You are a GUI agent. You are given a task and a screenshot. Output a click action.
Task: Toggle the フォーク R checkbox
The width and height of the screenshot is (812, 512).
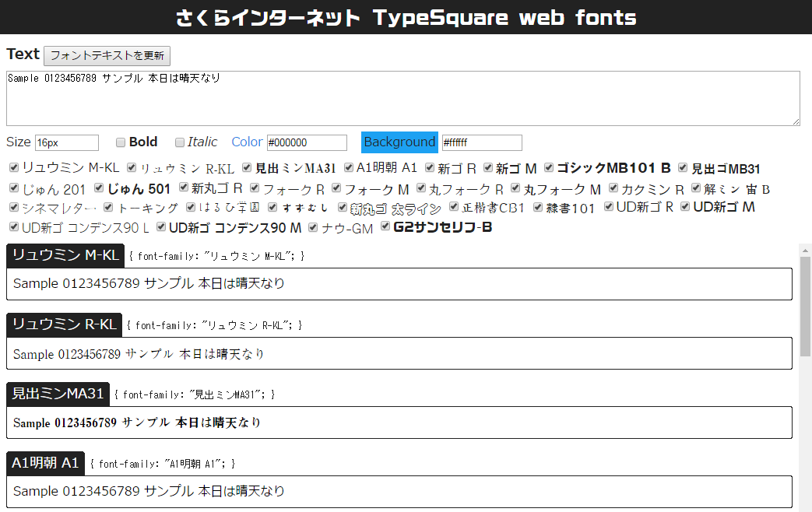point(255,188)
